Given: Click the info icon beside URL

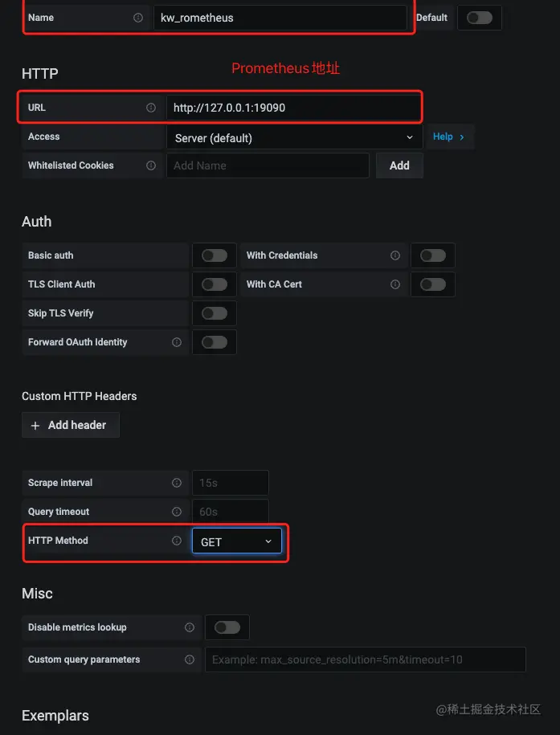Looking at the screenshot, I should click(151, 108).
